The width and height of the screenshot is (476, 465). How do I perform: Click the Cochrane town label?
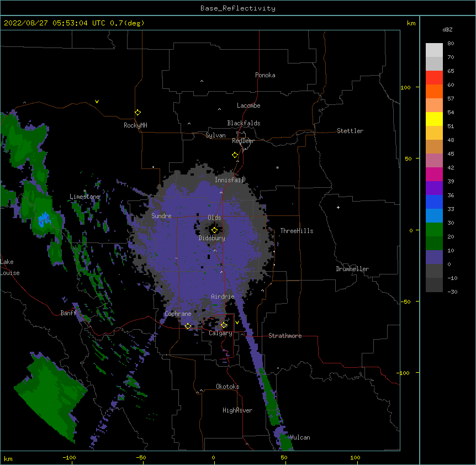click(x=178, y=314)
